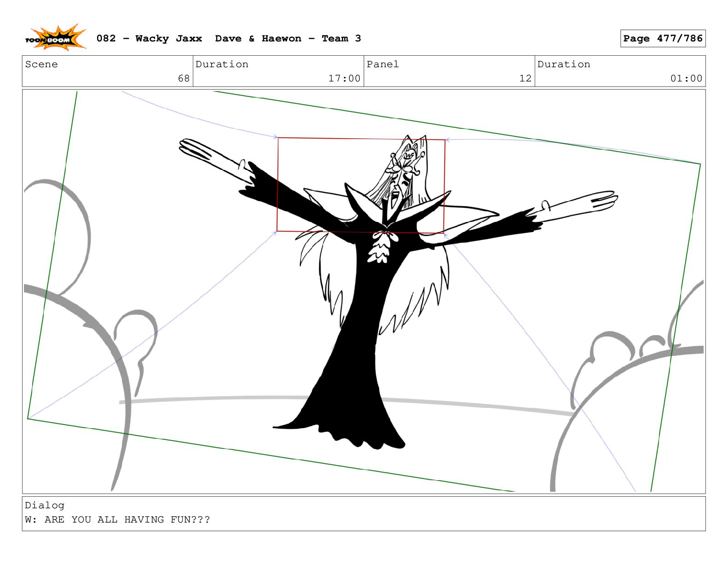This screenshot has height=564, width=728.
Task: Click the 'Page 477/786' box
Action: (663, 39)
